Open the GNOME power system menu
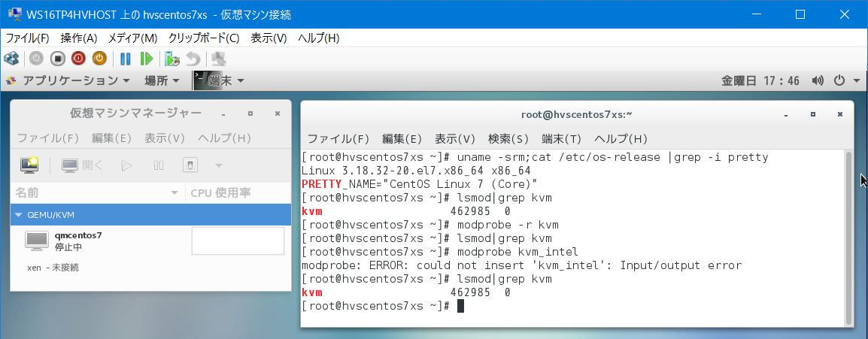Viewport: 868px width, 339px height. click(839, 80)
